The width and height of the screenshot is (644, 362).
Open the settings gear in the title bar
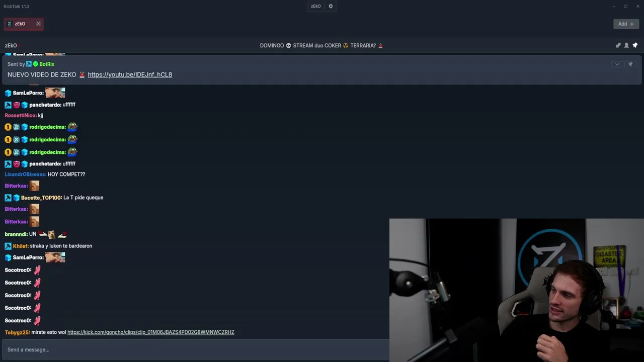331,7
